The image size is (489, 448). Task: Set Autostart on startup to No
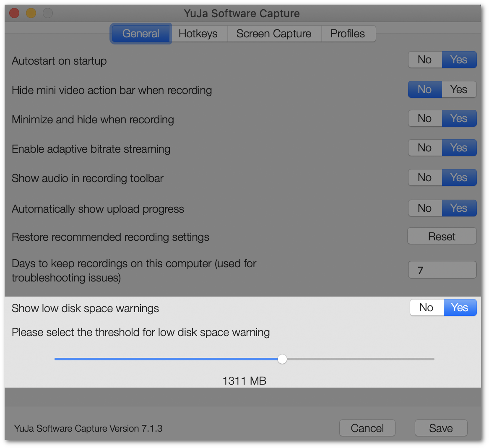coord(425,60)
